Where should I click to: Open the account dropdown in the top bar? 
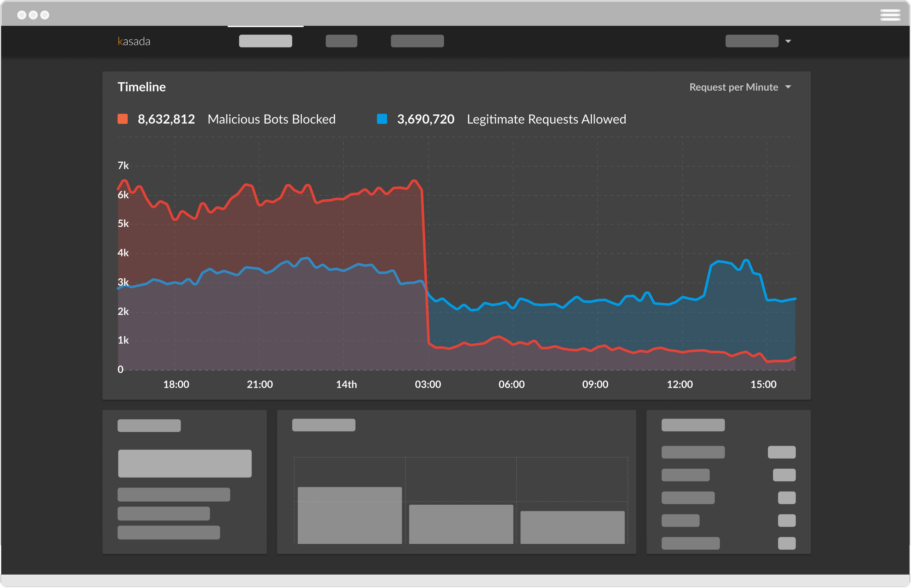click(752, 41)
